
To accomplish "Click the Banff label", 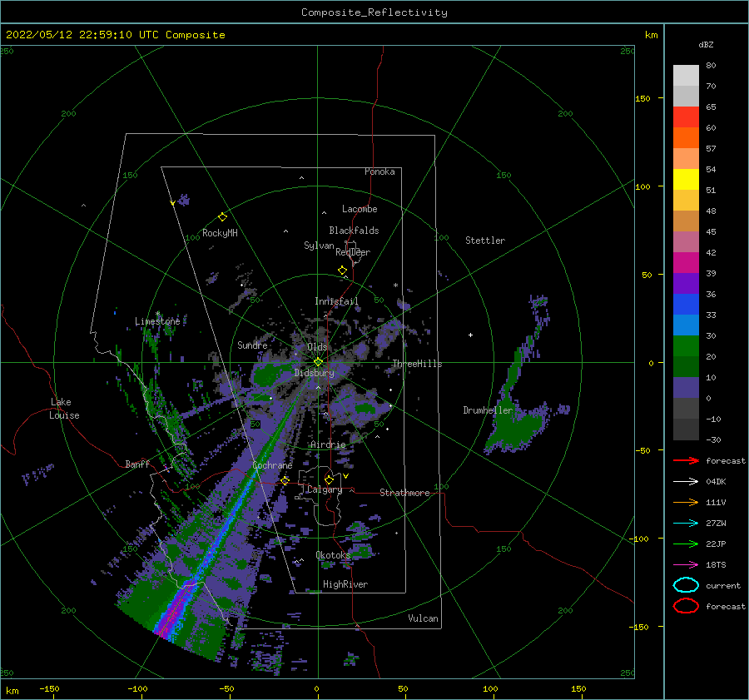I will (x=137, y=464).
